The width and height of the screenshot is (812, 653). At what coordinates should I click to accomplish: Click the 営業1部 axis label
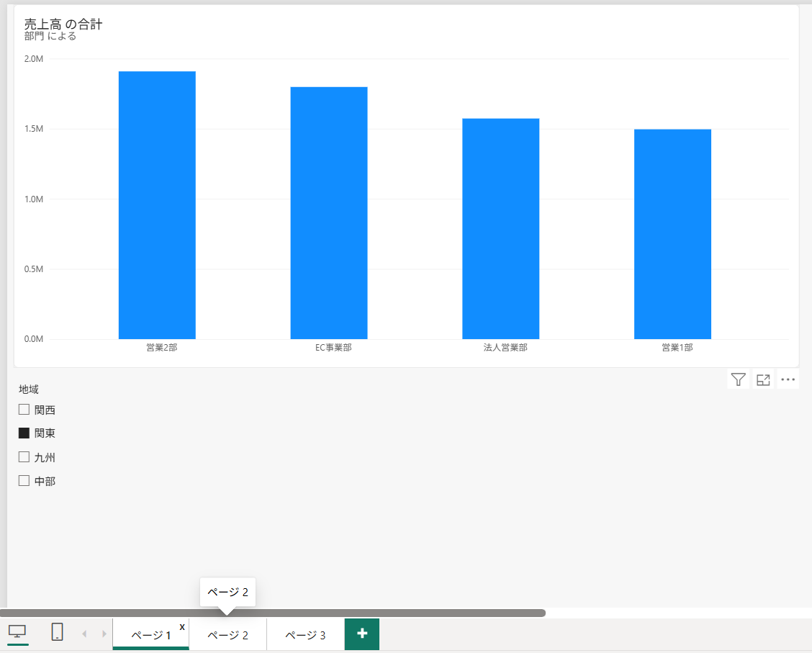point(677,348)
